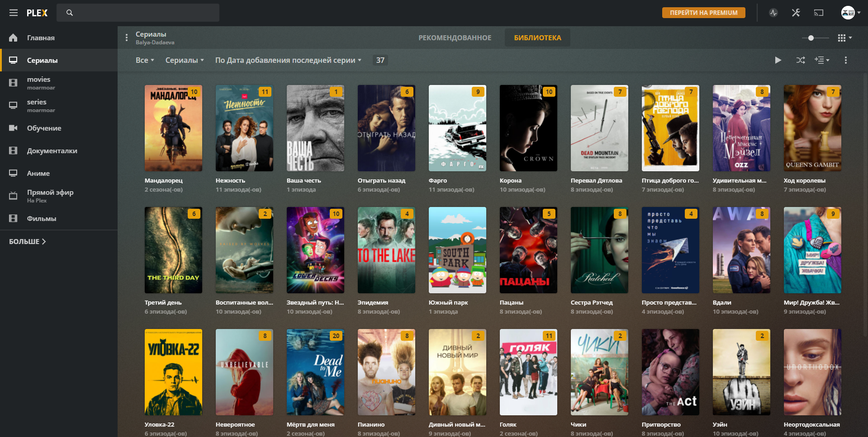
Task: Switch to the Библиотека tab
Action: [537, 38]
